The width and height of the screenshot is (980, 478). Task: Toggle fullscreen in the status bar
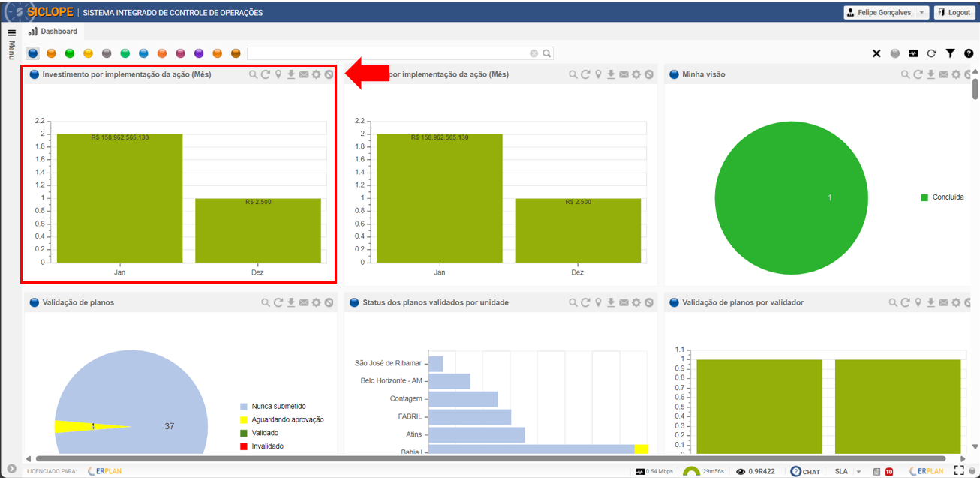tap(959, 470)
